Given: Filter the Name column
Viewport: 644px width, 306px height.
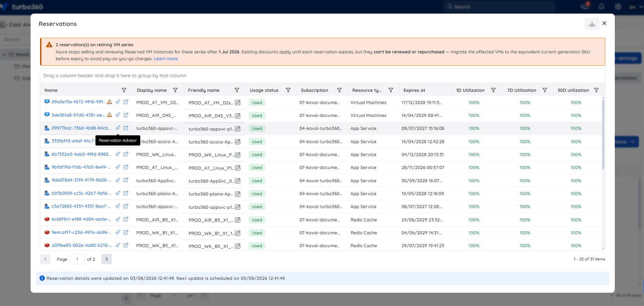Looking at the screenshot, I should (x=124, y=90).
